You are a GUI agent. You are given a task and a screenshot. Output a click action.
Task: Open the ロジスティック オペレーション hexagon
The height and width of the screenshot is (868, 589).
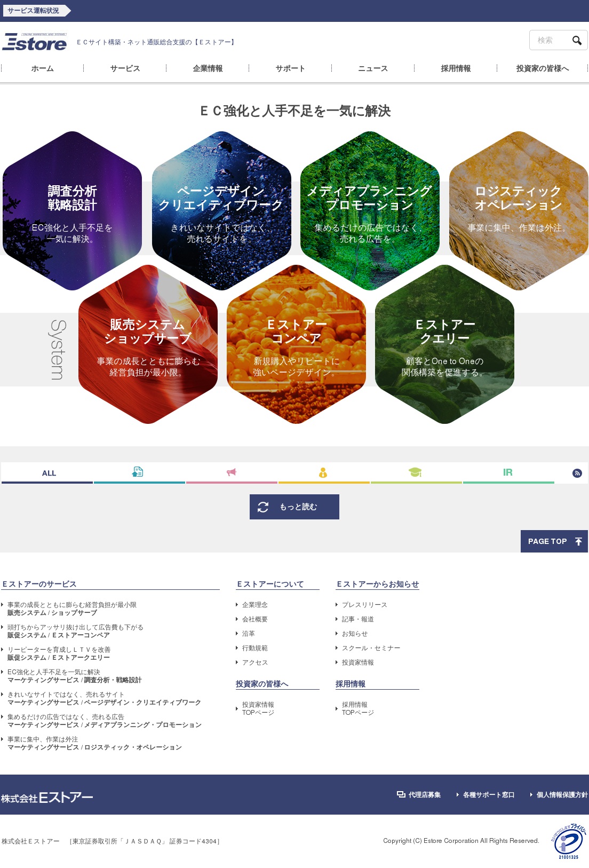(519, 211)
